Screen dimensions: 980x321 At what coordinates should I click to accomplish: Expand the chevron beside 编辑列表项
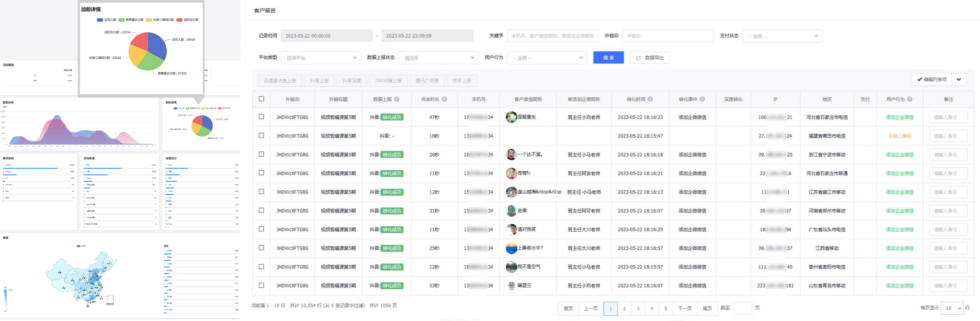(959, 79)
